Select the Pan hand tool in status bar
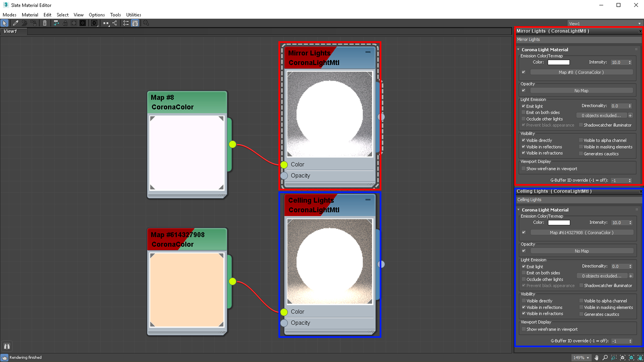 [x=596, y=358]
